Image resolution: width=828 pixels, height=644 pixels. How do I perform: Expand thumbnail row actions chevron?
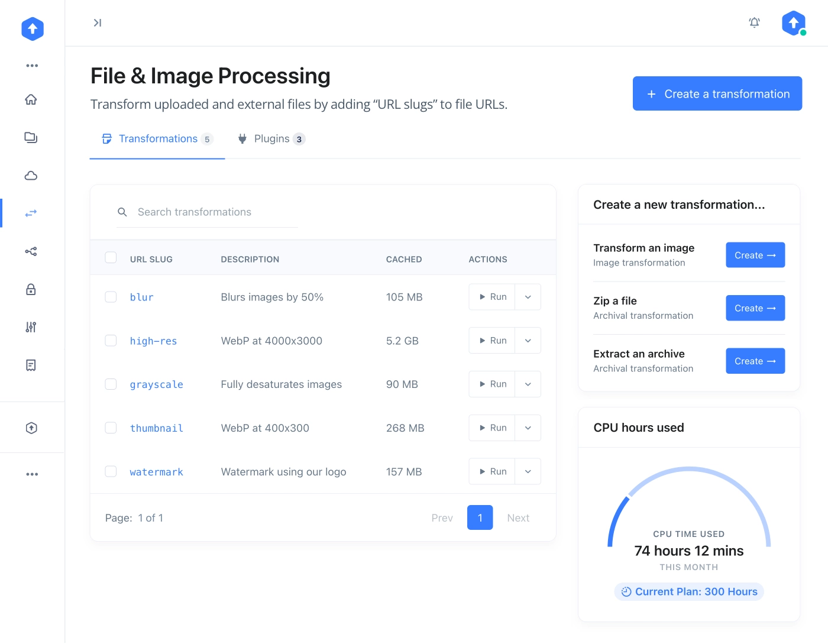tap(528, 428)
